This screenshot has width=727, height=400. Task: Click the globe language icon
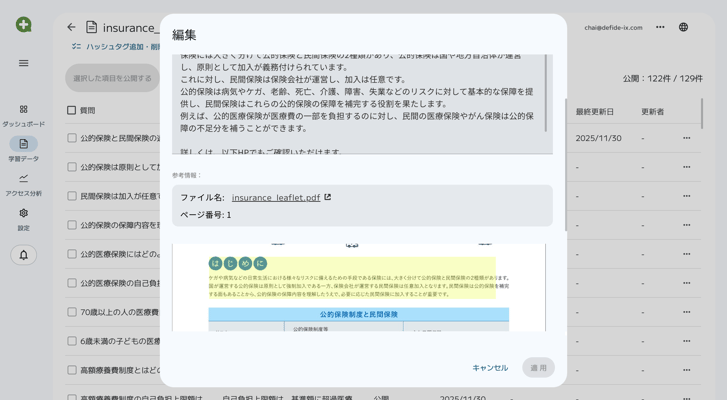click(683, 27)
